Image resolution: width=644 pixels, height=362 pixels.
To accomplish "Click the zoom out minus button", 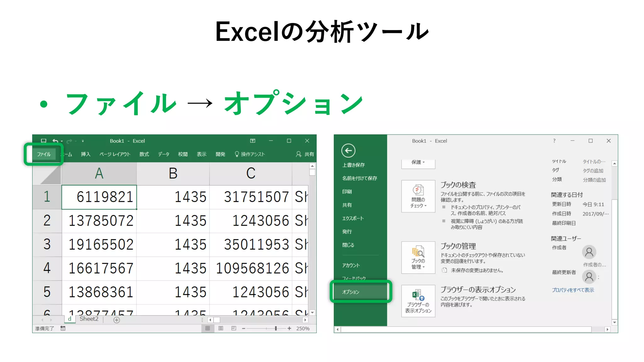I will 243,328.
